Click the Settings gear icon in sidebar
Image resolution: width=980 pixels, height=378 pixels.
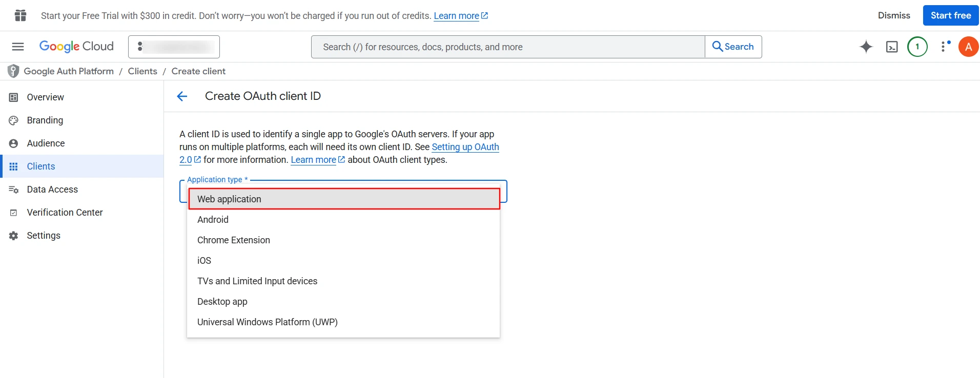14,236
